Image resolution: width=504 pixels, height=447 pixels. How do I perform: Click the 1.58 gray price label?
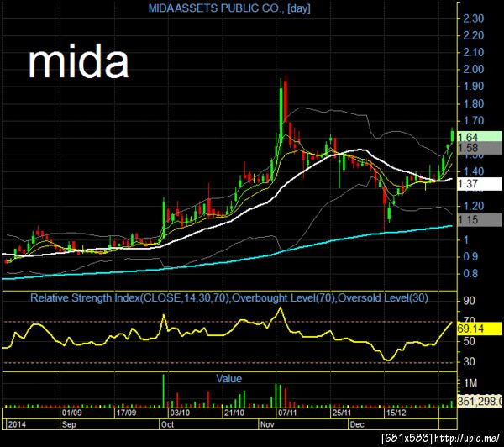point(480,148)
